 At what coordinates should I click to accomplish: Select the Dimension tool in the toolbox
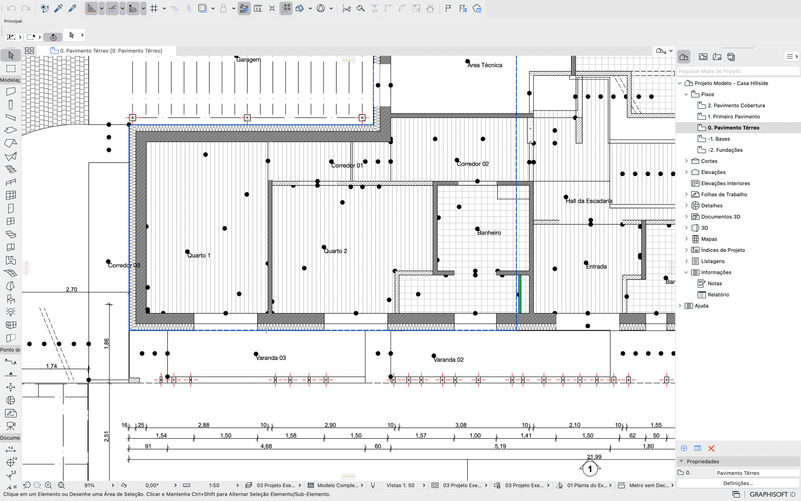pyautogui.click(x=11, y=450)
